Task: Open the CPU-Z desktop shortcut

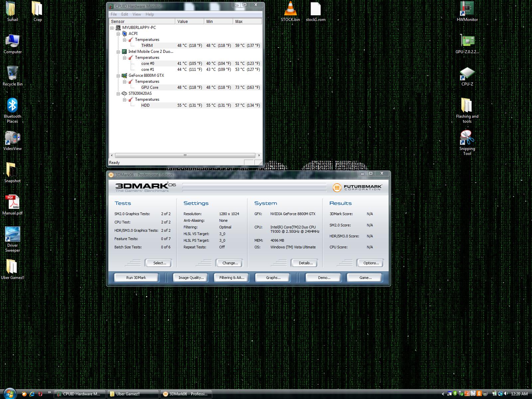Action: click(x=467, y=76)
